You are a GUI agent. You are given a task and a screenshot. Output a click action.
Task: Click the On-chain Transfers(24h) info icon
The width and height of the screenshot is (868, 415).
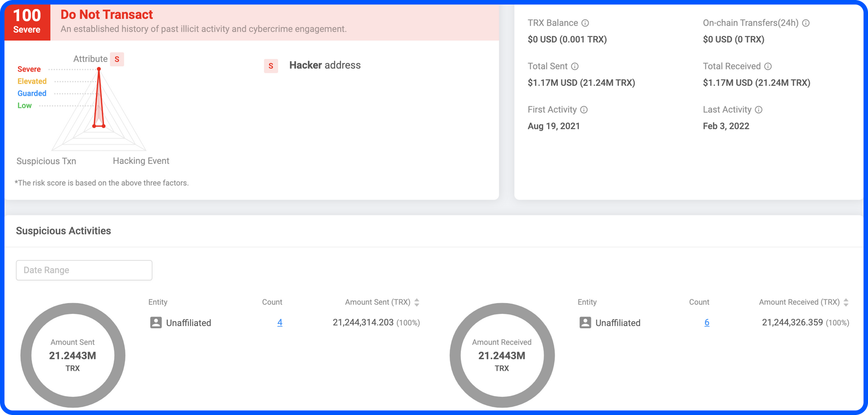coord(806,23)
